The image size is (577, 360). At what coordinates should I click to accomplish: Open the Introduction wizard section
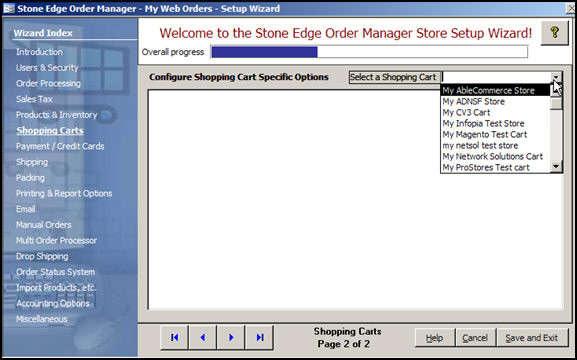coord(39,52)
